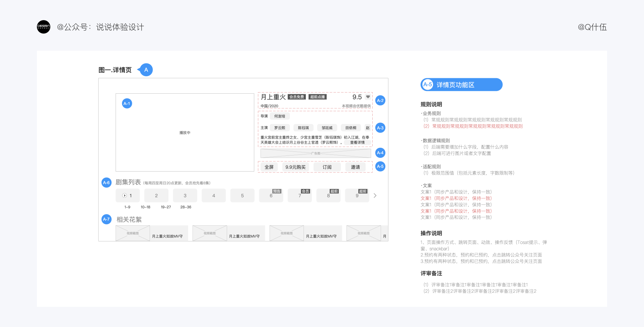Click the 9.5 rating score

click(x=357, y=97)
